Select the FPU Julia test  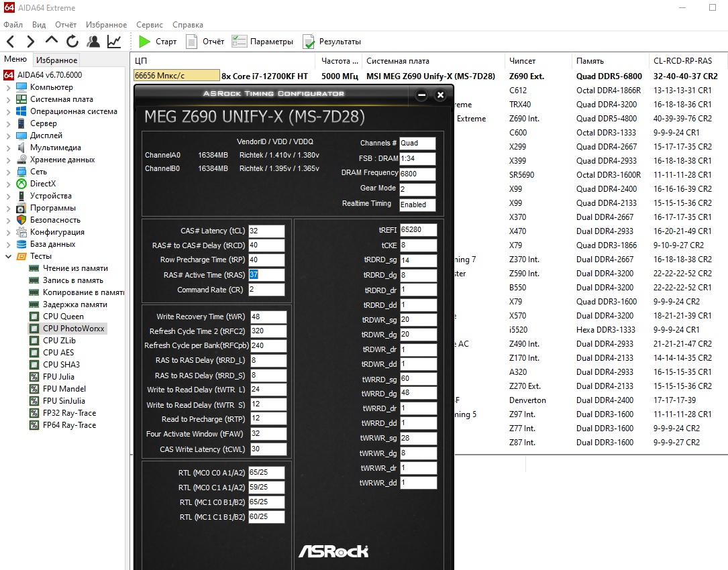pos(58,377)
